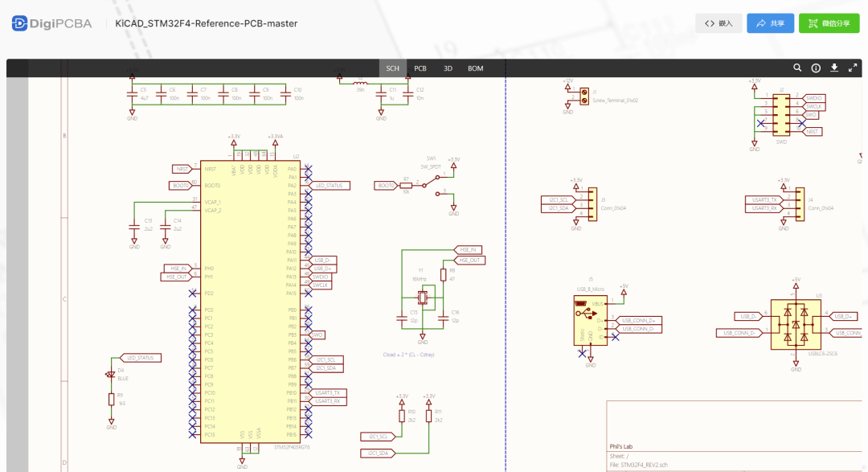Click the USB_D+ label on PA12

point(323,269)
